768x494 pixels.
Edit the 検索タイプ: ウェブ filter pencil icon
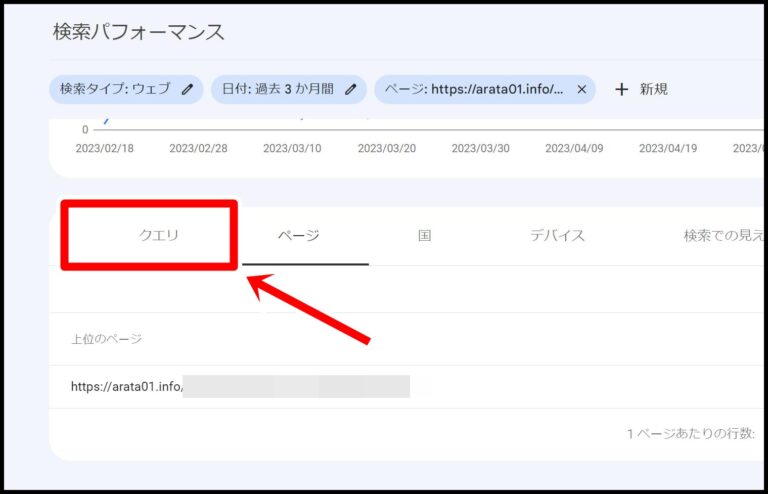tap(187, 89)
